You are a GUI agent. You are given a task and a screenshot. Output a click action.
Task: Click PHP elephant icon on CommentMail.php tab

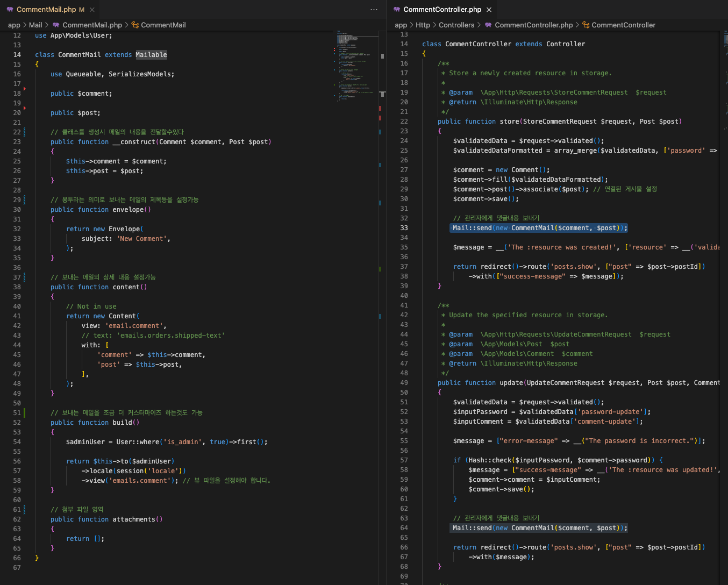[x=10, y=10]
